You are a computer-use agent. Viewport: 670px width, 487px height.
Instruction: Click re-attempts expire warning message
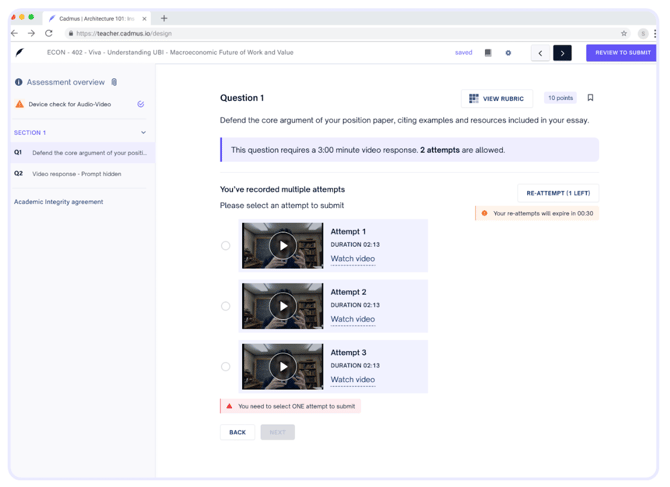point(537,213)
